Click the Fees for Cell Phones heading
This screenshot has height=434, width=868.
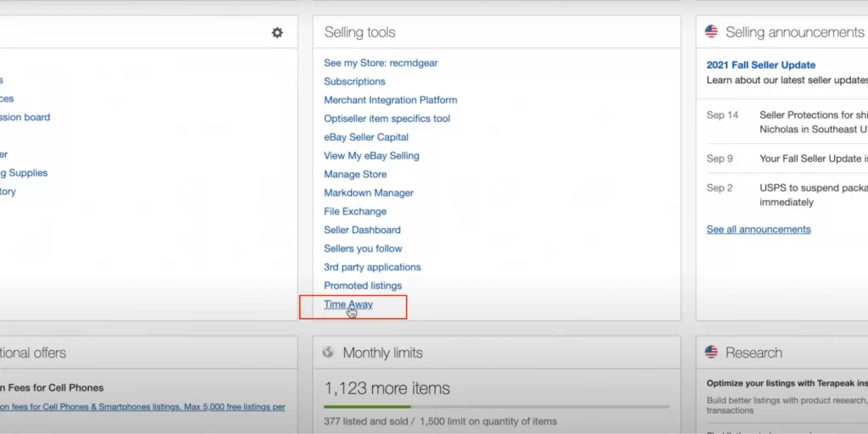coord(52,387)
